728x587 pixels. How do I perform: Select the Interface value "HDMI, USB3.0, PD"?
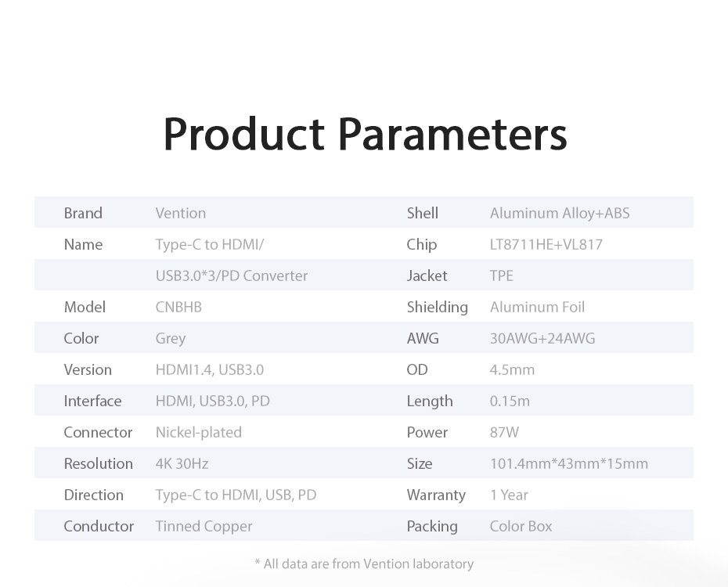click(x=213, y=401)
